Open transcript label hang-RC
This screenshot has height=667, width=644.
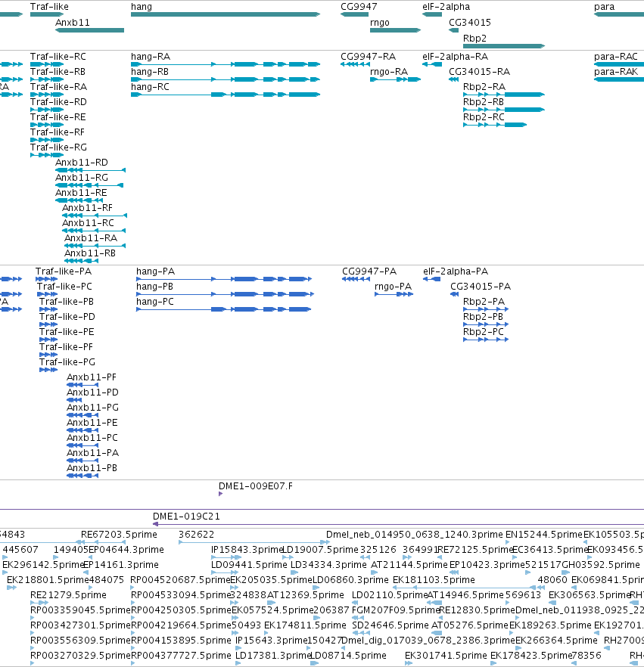[x=151, y=87]
